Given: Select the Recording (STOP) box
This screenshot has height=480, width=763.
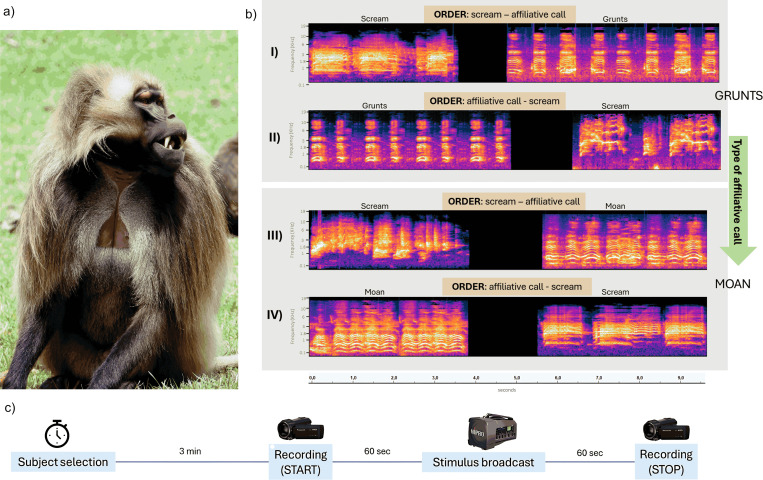Looking at the screenshot, I should pyautogui.click(x=666, y=462).
